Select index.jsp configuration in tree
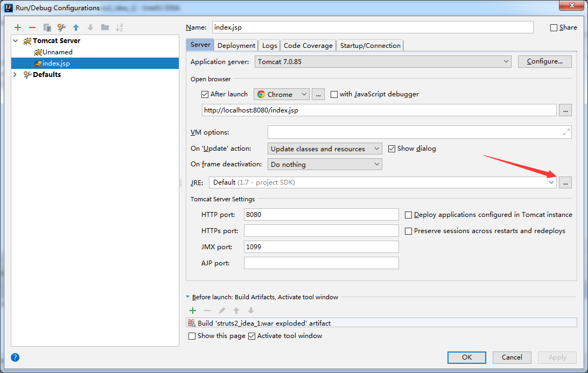Viewport: 588px width, 373px height. coord(95,64)
